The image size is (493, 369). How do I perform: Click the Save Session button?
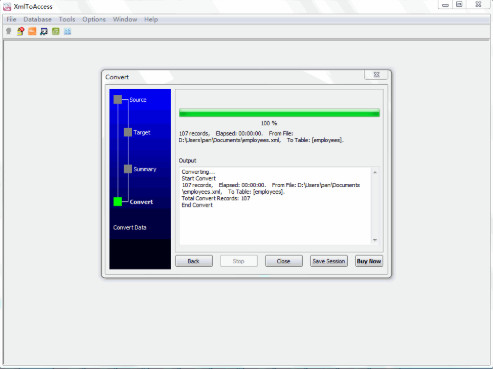tap(329, 261)
